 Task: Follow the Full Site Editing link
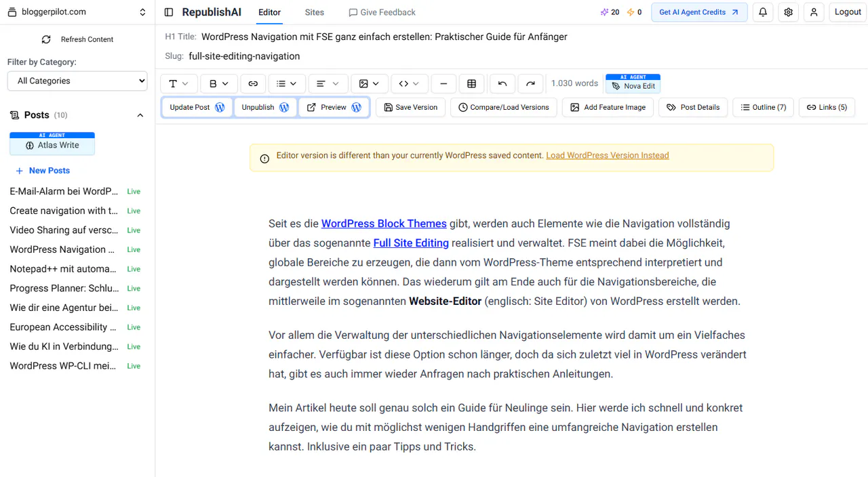(x=411, y=243)
